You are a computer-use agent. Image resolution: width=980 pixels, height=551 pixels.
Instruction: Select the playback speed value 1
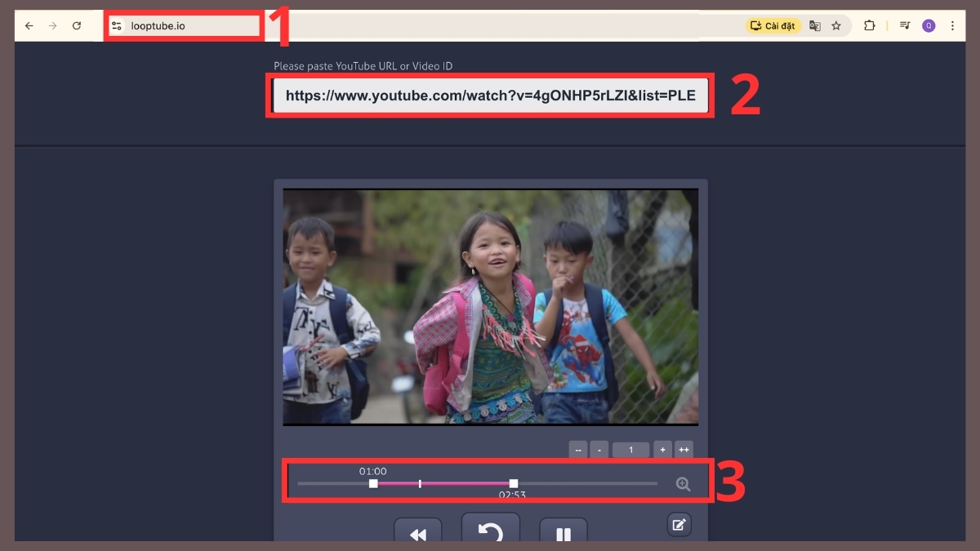(x=630, y=449)
